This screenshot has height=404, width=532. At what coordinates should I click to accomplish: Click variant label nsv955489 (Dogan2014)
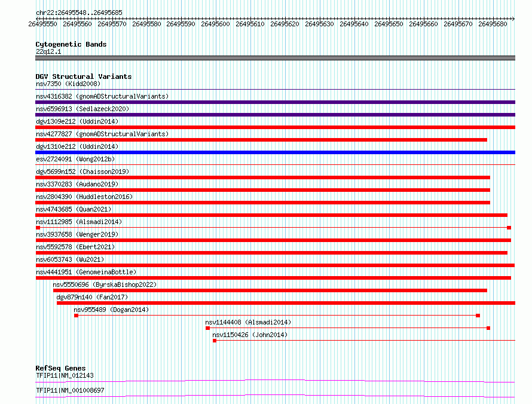pyautogui.click(x=111, y=310)
